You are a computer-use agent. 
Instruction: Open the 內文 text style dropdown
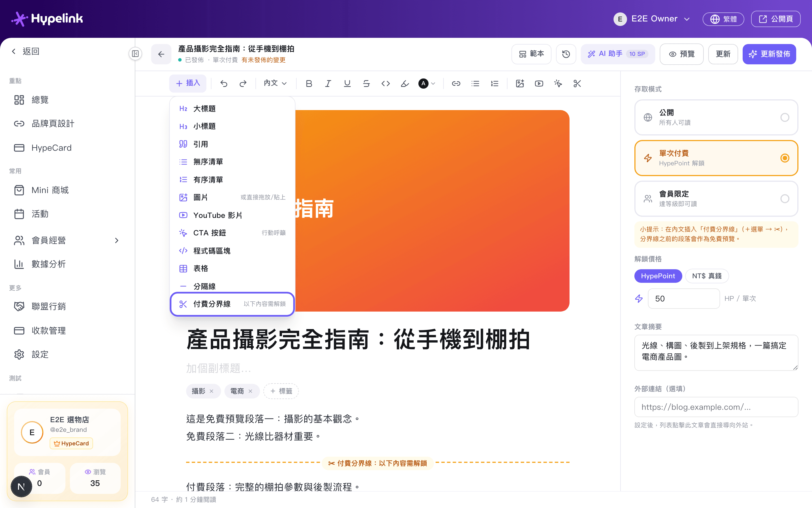tap(275, 83)
